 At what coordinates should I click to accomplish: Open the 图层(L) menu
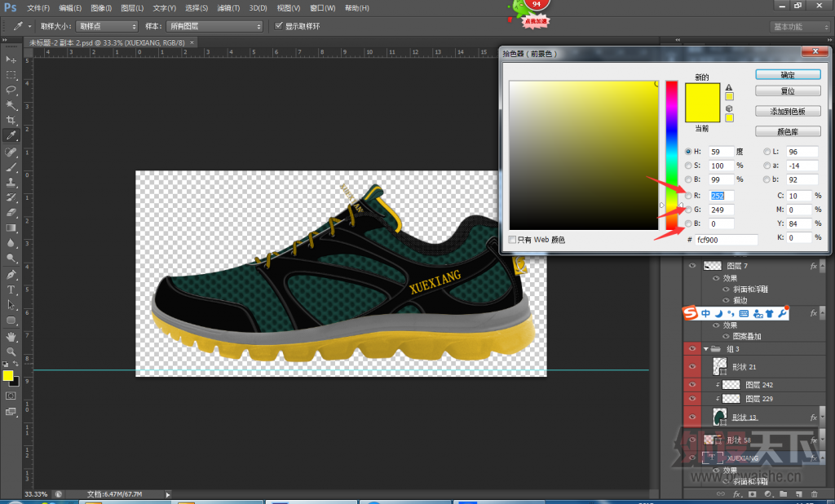132,8
